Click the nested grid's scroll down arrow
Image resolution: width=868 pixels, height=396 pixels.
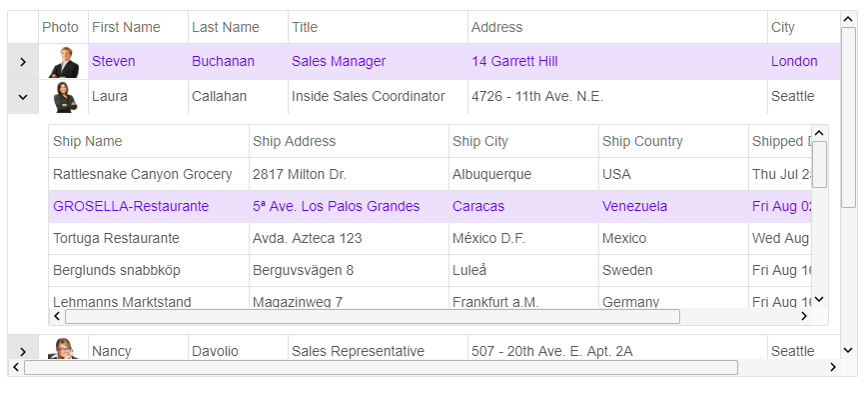819,300
